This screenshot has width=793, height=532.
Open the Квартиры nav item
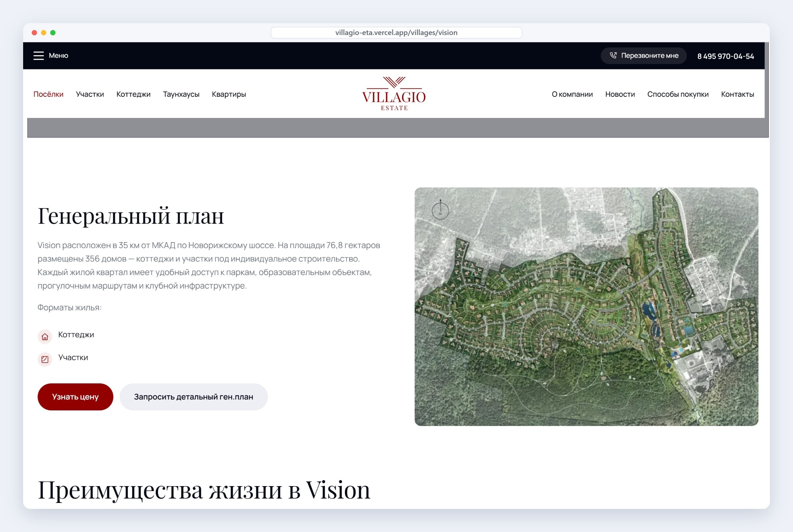pos(229,94)
